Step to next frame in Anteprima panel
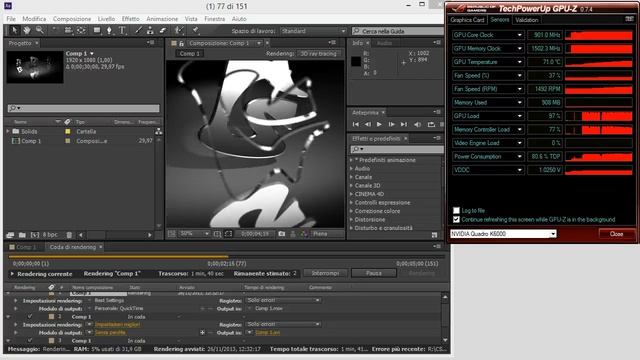The width and height of the screenshot is (640, 360). click(391, 124)
